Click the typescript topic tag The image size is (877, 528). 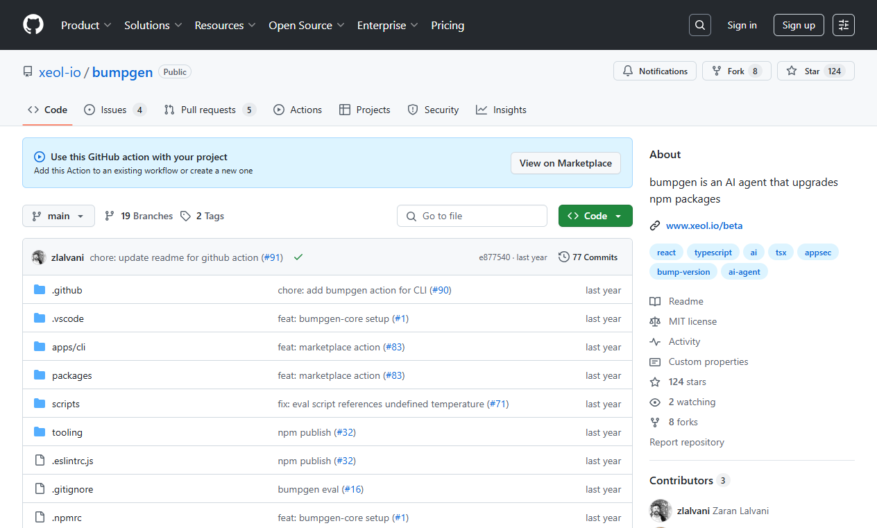point(713,252)
